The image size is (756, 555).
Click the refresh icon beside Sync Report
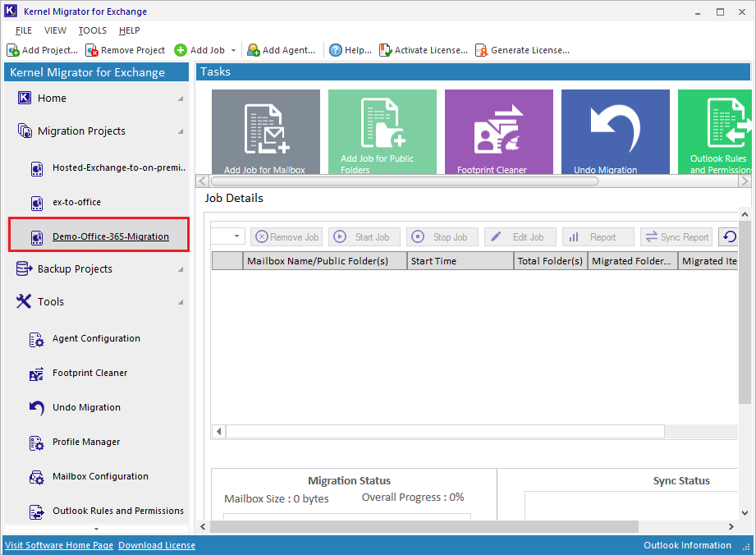click(730, 236)
